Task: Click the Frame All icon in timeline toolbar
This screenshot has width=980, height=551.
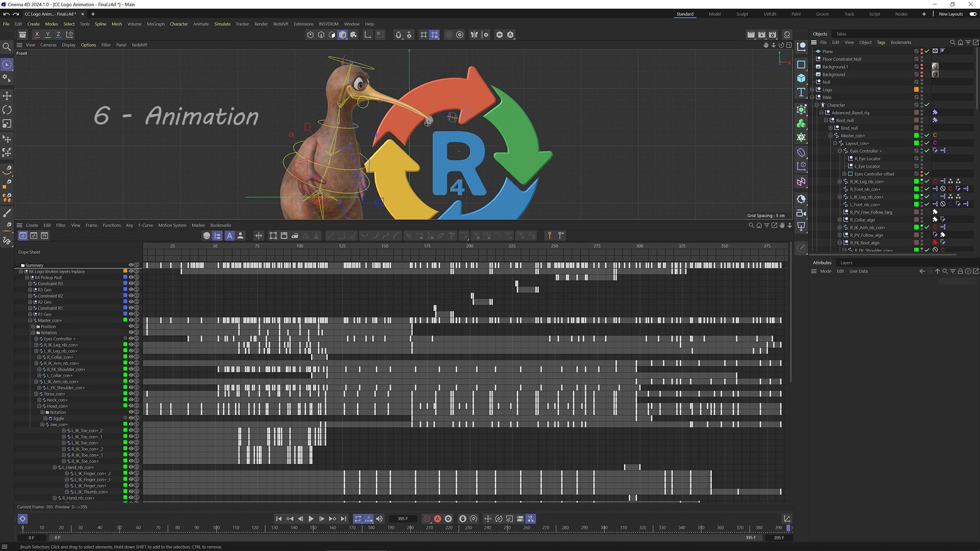Action: (x=274, y=236)
